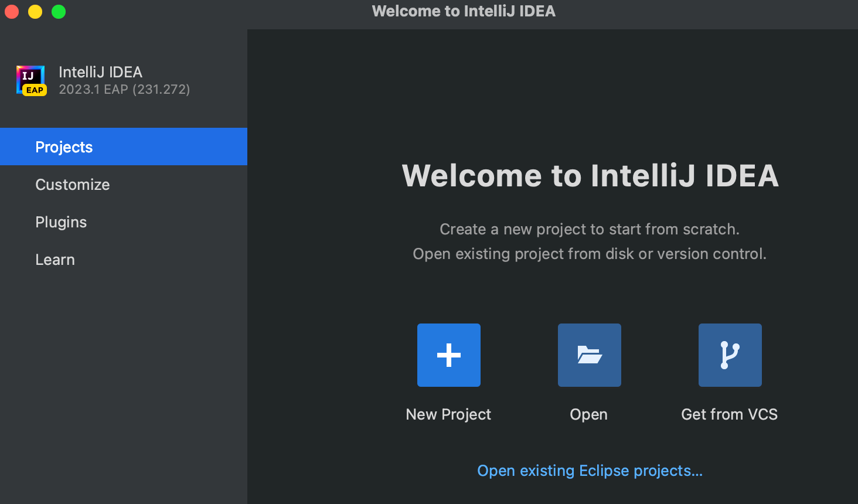Select the Projects tab in sidebar
Image resolution: width=858 pixels, height=504 pixels.
coord(64,147)
